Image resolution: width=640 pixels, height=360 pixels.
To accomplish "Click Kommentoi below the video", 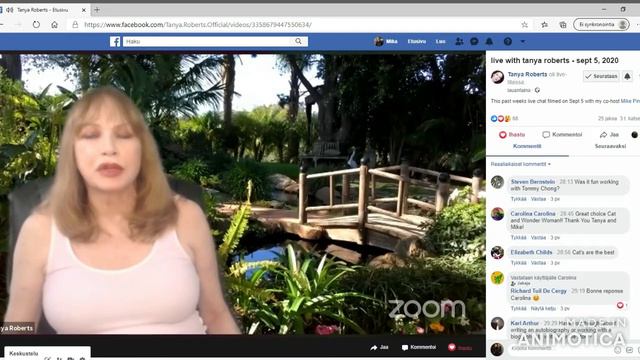I will coord(419,347).
